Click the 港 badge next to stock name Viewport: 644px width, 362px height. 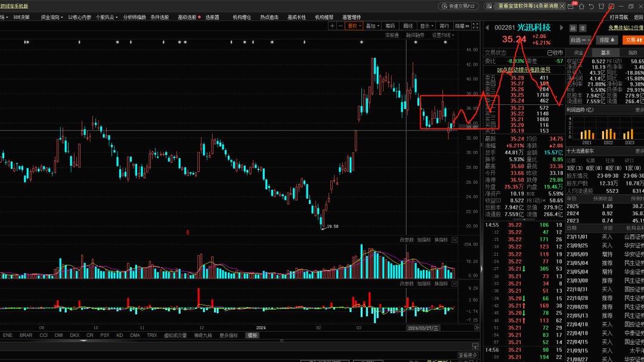coord(583,29)
